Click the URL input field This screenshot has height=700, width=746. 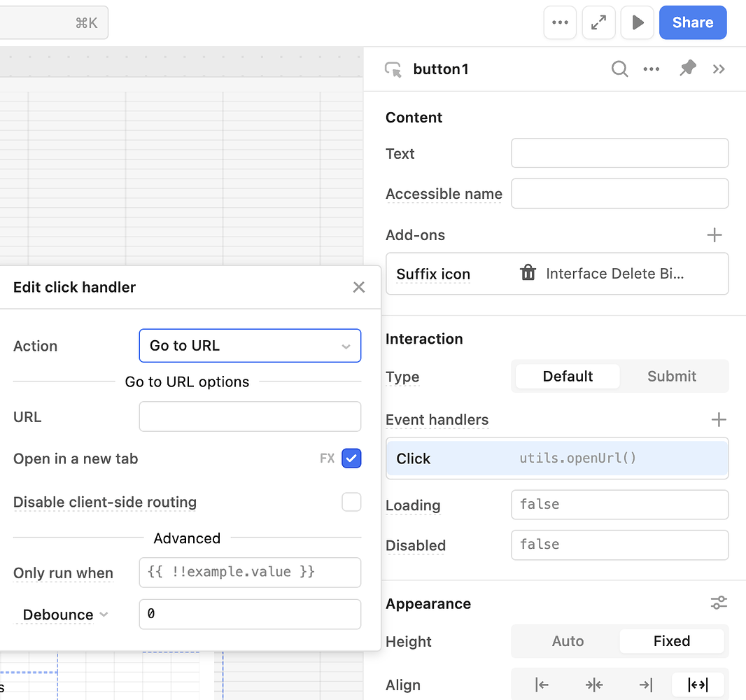(x=250, y=416)
